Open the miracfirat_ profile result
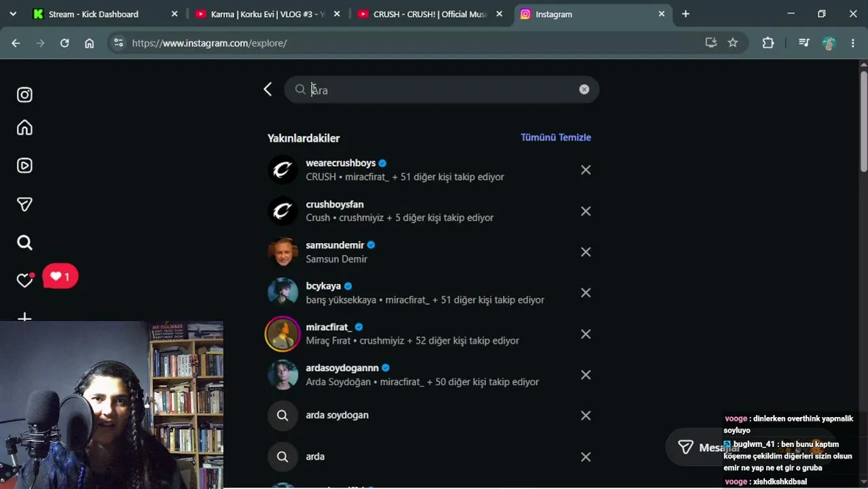 (x=429, y=333)
